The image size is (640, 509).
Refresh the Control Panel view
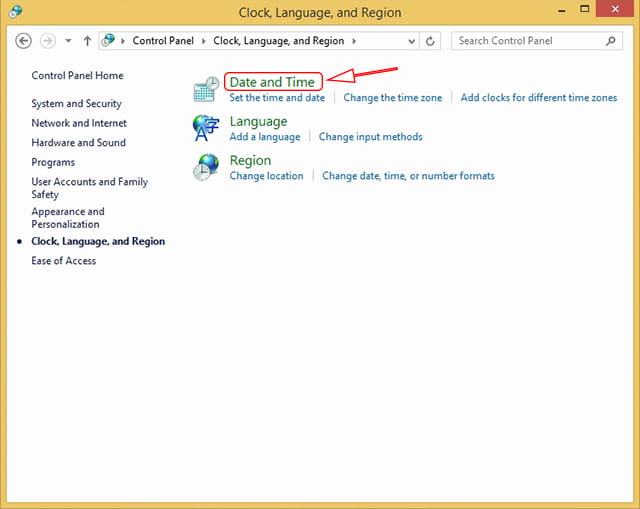click(430, 41)
